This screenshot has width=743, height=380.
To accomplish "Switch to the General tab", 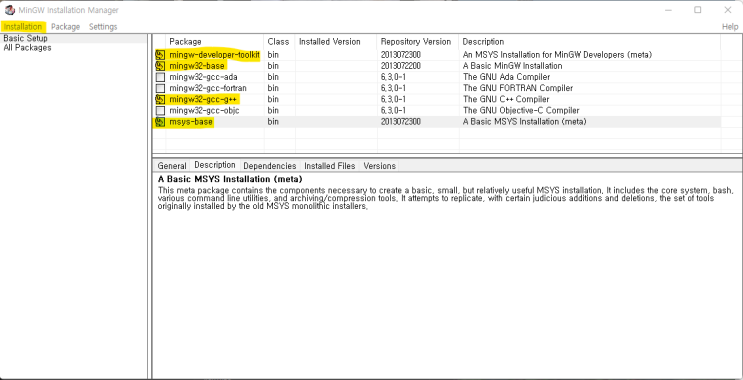I will (172, 166).
